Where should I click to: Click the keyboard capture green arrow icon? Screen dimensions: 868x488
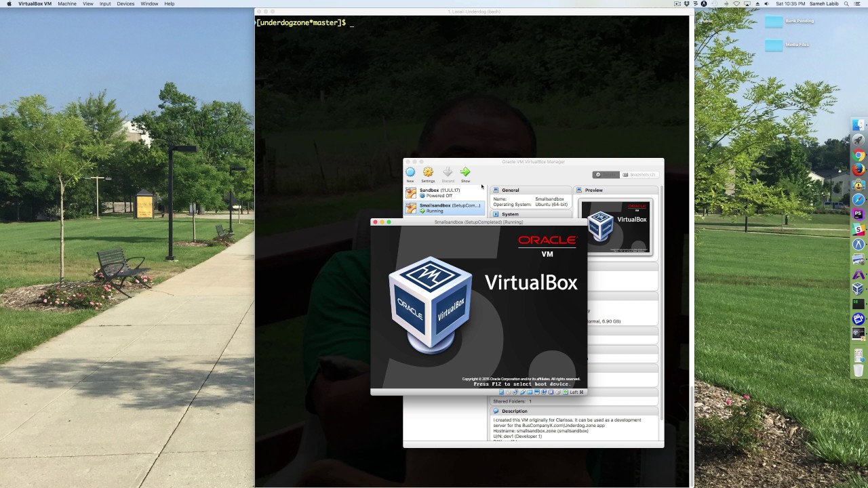[566, 392]
